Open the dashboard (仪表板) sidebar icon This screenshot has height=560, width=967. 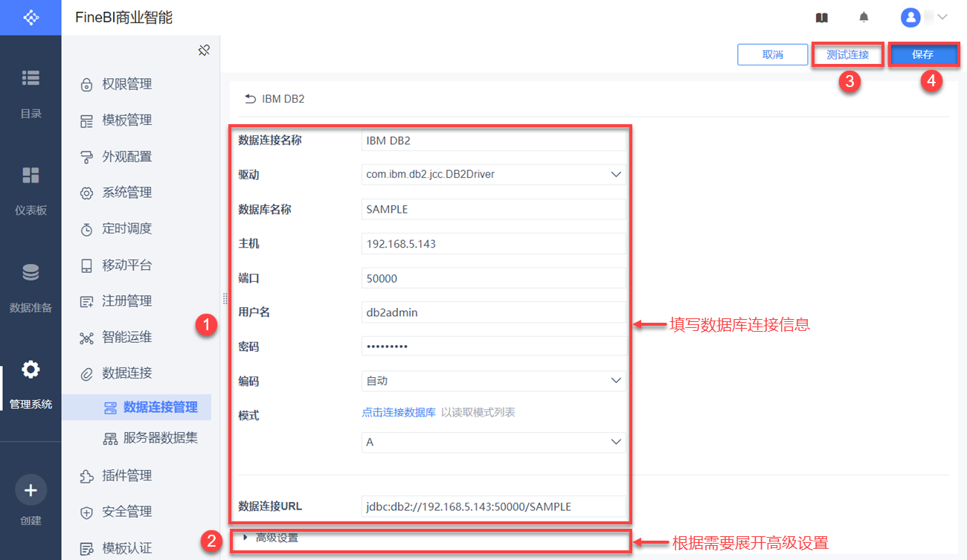click(x=30, y=175)
